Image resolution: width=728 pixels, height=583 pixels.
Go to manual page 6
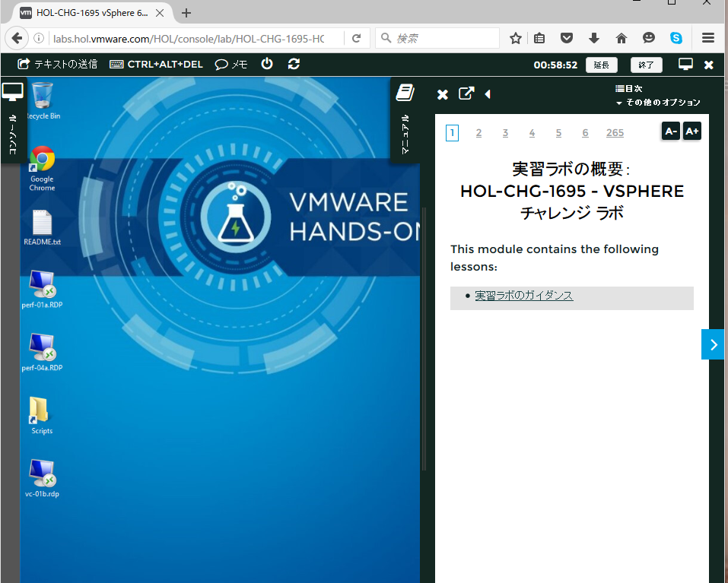click(x=585, y=133)
